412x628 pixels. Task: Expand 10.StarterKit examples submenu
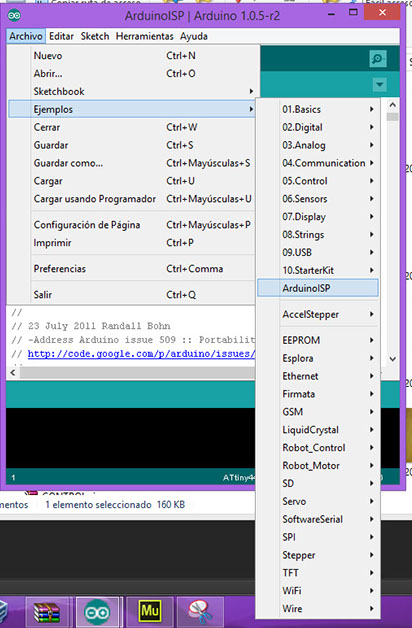tap(318, 270)
